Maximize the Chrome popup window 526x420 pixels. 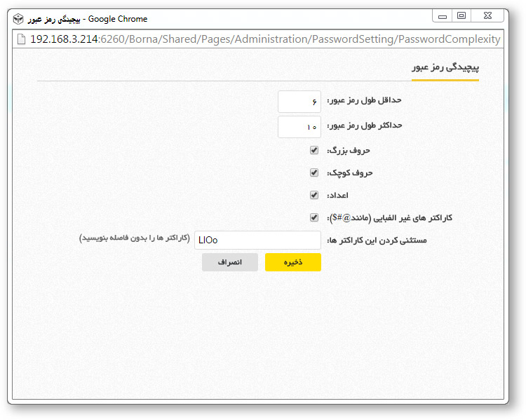(x=461, y=15)
